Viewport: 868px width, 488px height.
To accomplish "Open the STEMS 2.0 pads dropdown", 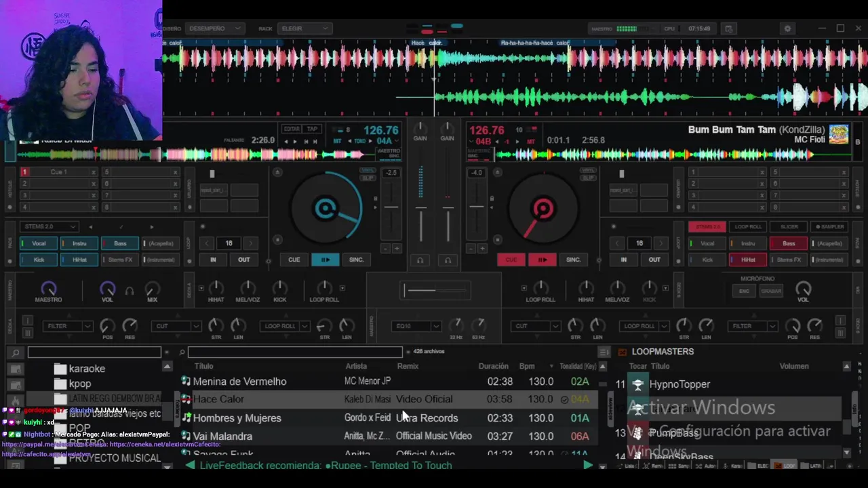I will (x=49, y=226).
